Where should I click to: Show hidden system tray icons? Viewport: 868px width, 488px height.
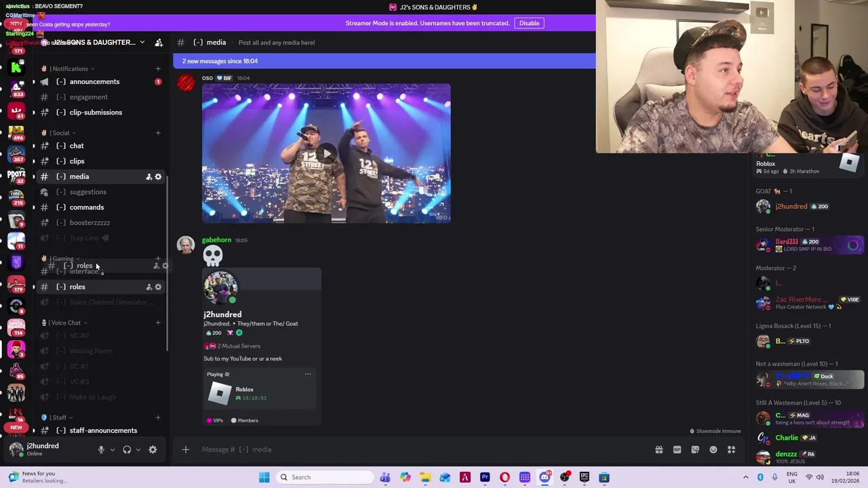[x=745, y=477]
